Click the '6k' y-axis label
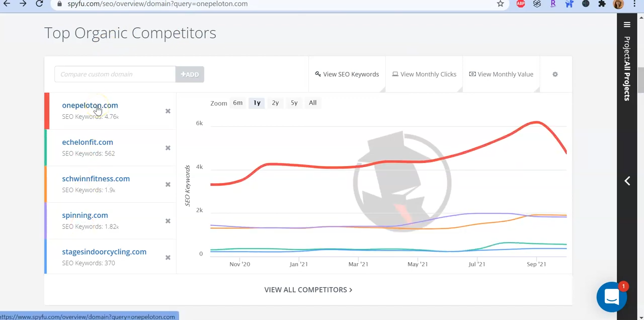This screenshot has height=320, width=644. pyautogui.click(x=200, y=123)
